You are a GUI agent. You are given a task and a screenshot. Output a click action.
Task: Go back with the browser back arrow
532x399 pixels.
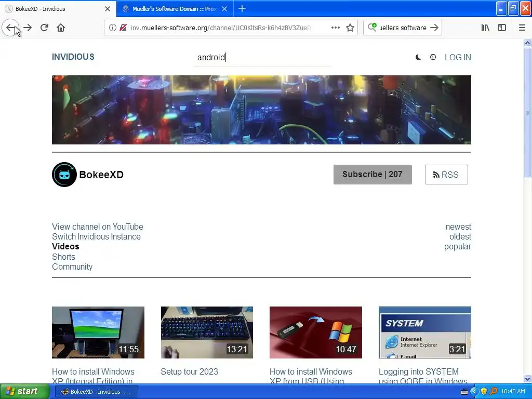10,28
